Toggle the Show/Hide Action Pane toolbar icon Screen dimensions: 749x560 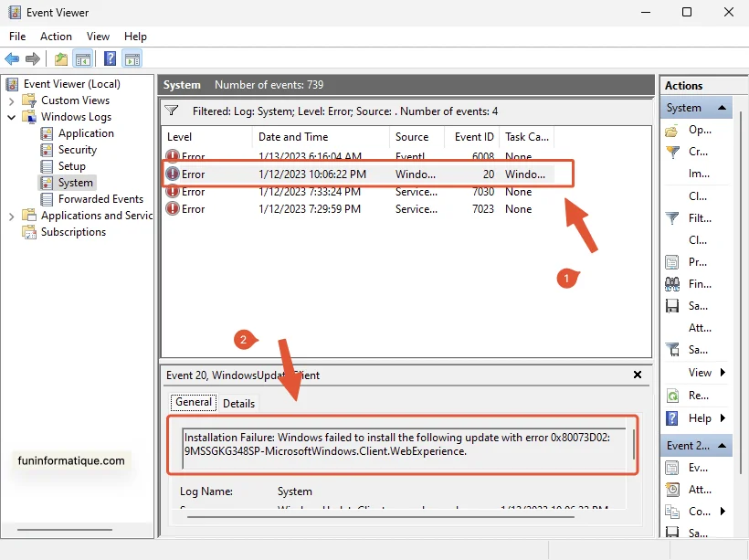(132, 58)
